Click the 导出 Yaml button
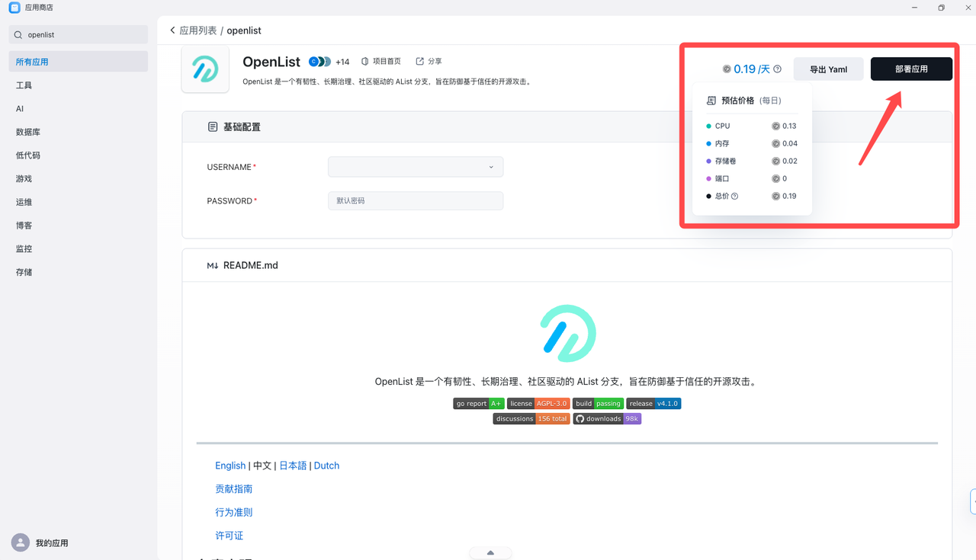Image resolution: width=976 pixels, height=560 pixels. pos(828,69)
